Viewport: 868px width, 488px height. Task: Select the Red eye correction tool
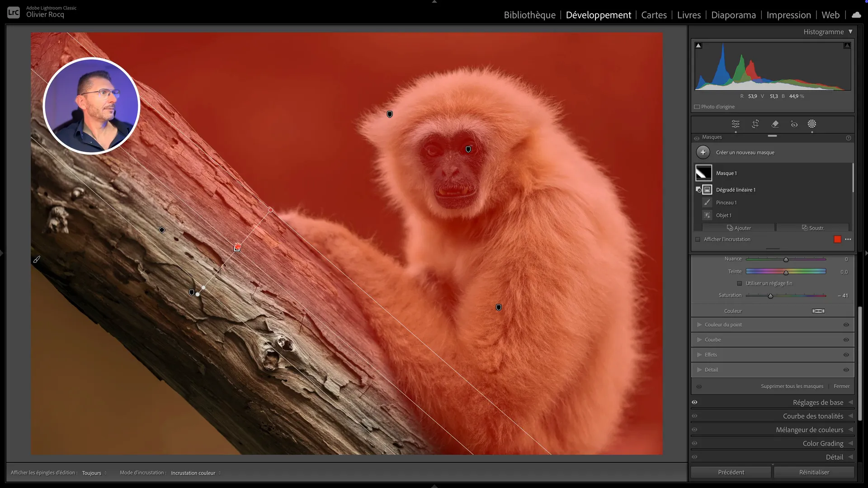(794, 124)
